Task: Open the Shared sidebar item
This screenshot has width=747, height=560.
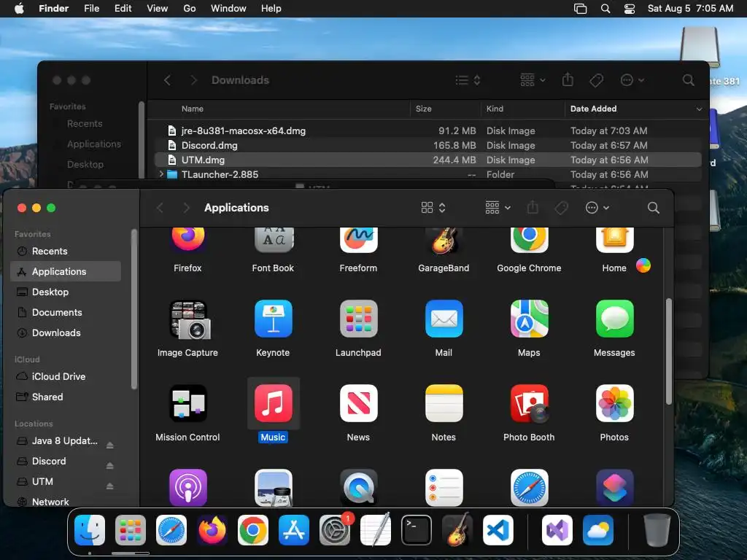Action: click(x=66, y=397)
